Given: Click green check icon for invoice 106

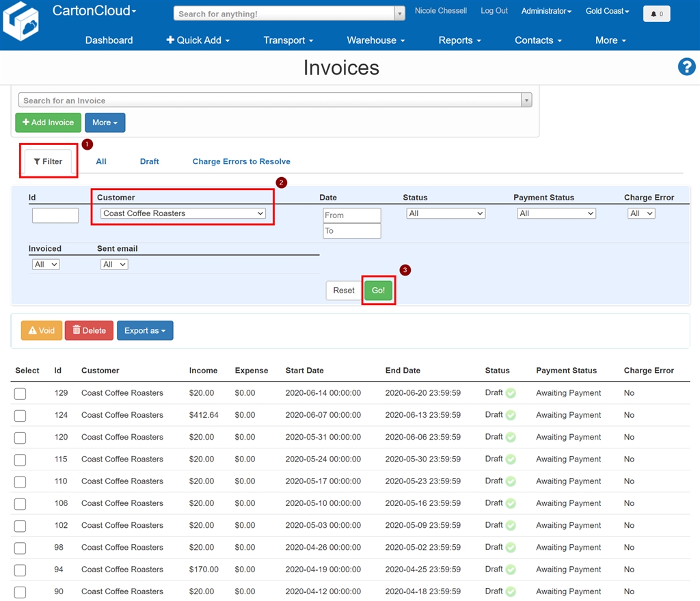Looking at the screenshot, I should 511,504.
